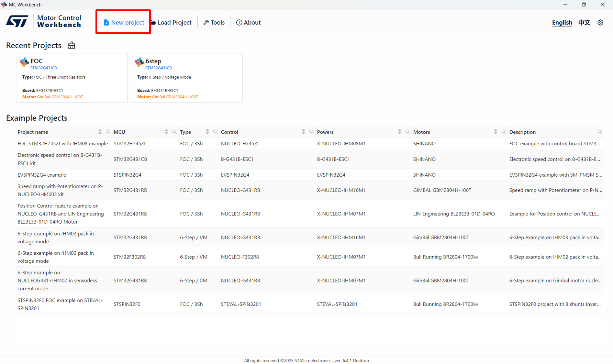Open the 6step recent project card
Screen dimensions: 613x364
pyautogui.click(x=187, y=78)
